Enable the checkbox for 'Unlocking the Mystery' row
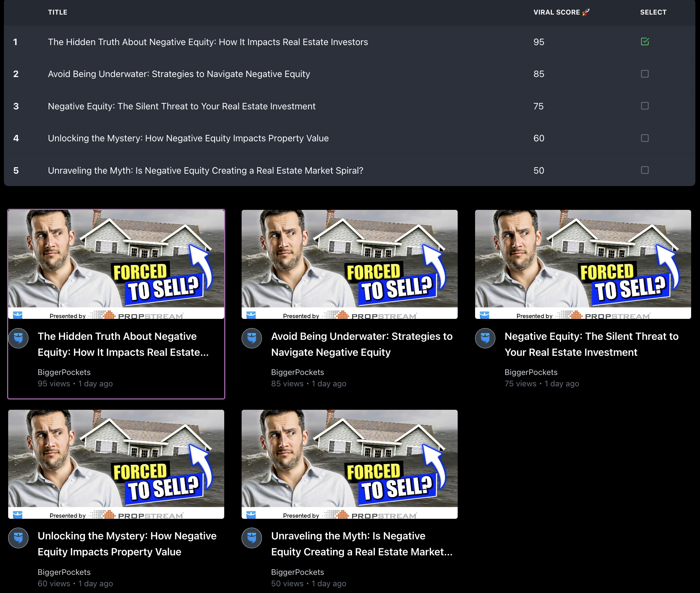The image size is (700, 593). click(x=645, y=138)
